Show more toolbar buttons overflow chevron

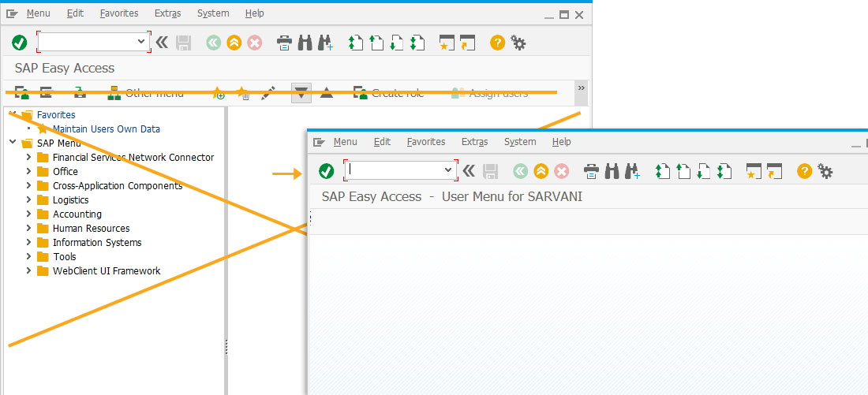(582, 88)
